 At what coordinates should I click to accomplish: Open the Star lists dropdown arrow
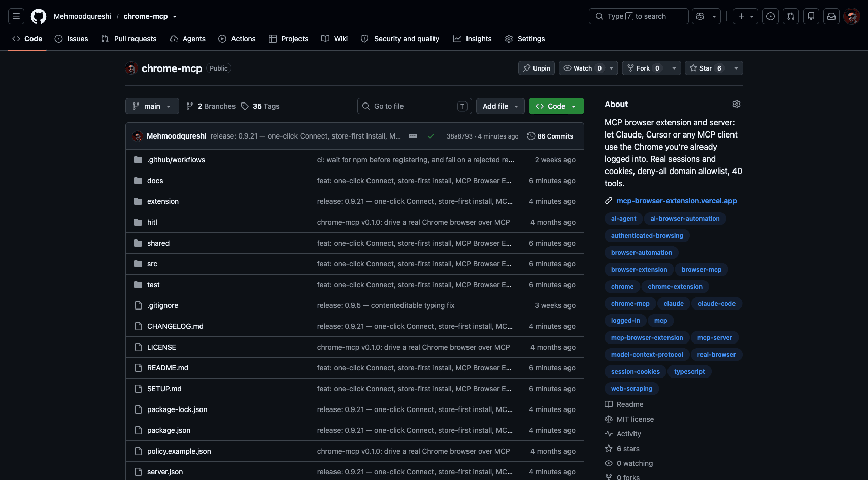point(736,68)
